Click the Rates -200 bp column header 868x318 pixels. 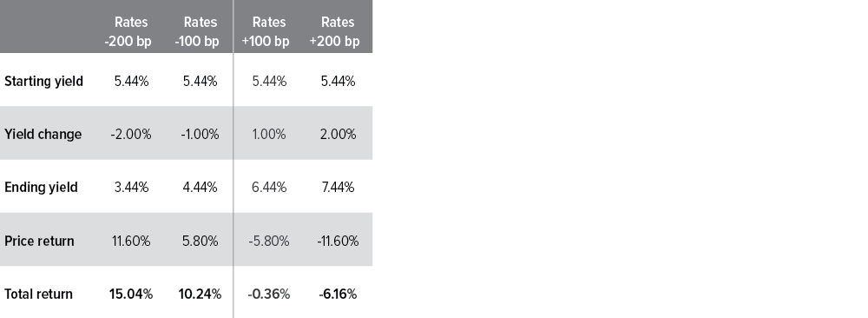point(128,31)
